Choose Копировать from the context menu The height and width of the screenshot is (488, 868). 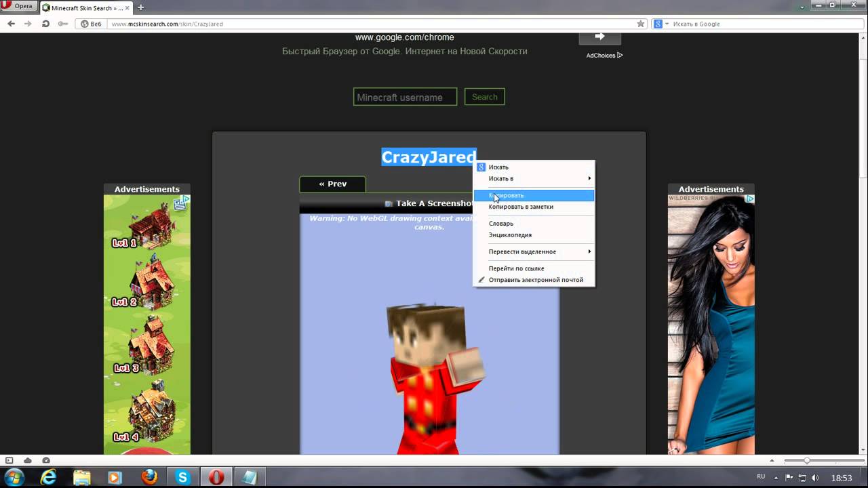coord(534,195)
